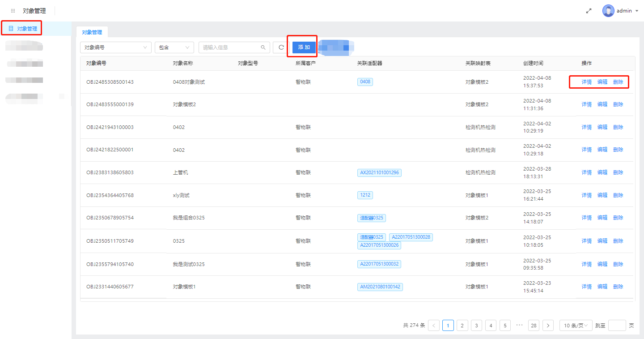Click the refresh icon button beside search

(281, 47)
